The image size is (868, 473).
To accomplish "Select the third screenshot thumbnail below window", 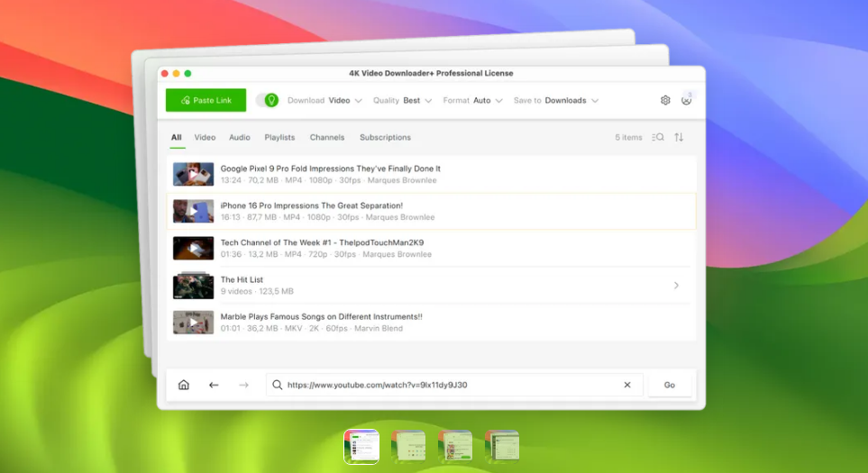I will 455,446.
